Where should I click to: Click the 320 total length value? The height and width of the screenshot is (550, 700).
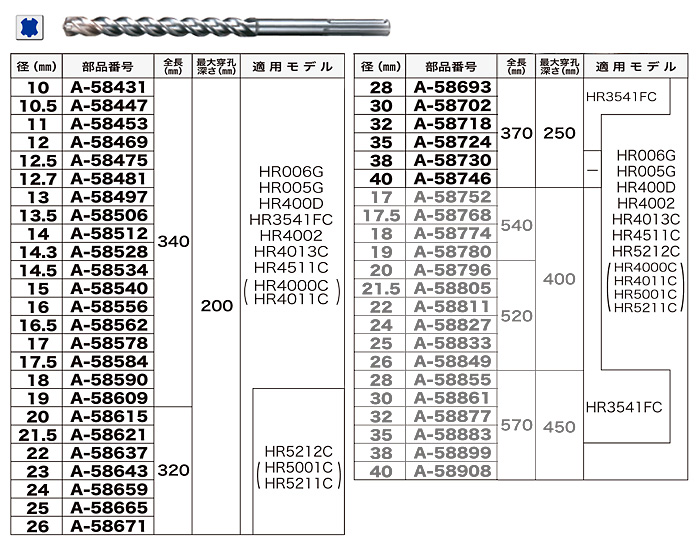(174, 470)
